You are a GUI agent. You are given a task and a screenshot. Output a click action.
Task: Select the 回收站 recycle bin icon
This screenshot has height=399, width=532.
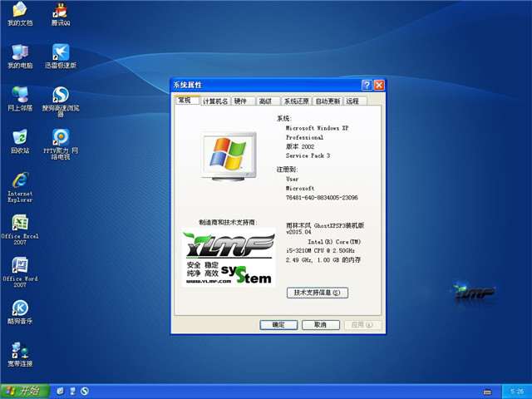tap(20, 141)
